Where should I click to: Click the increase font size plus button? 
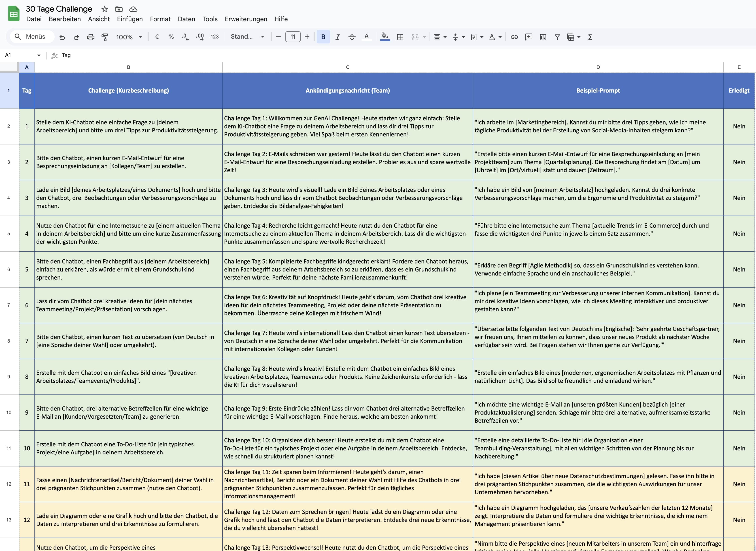(307, 37)
